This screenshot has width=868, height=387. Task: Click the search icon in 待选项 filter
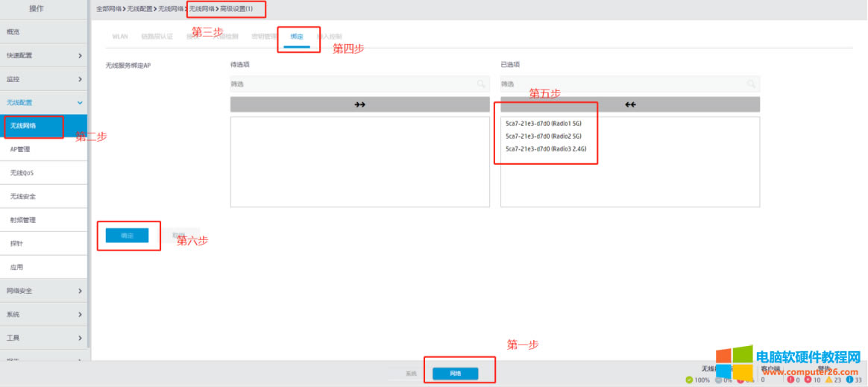(481, 84)
